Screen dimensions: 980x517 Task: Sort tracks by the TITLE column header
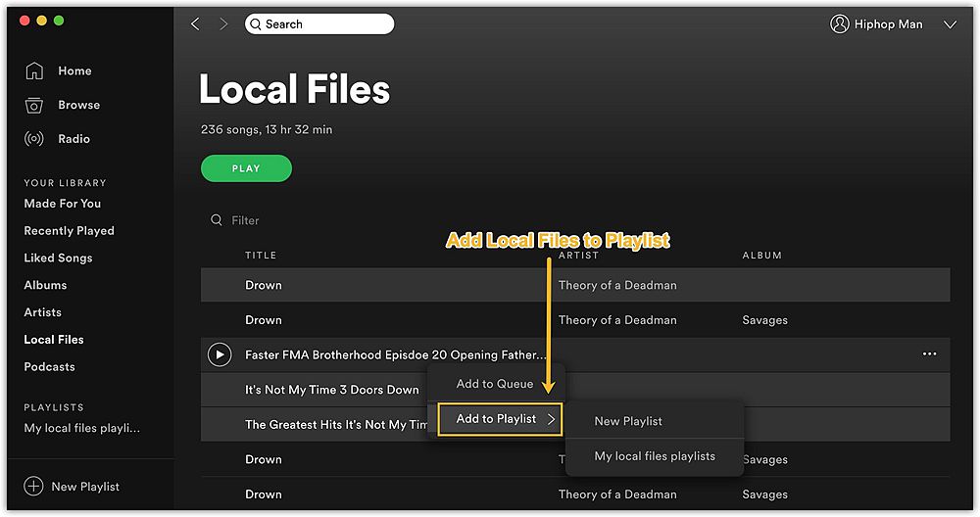pos(261,255)
